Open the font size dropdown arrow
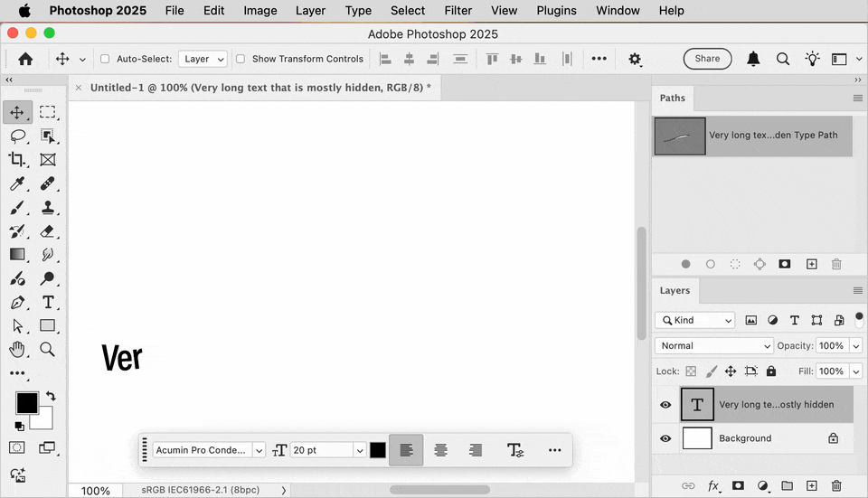The image size is (868, 498). point(360,450)
